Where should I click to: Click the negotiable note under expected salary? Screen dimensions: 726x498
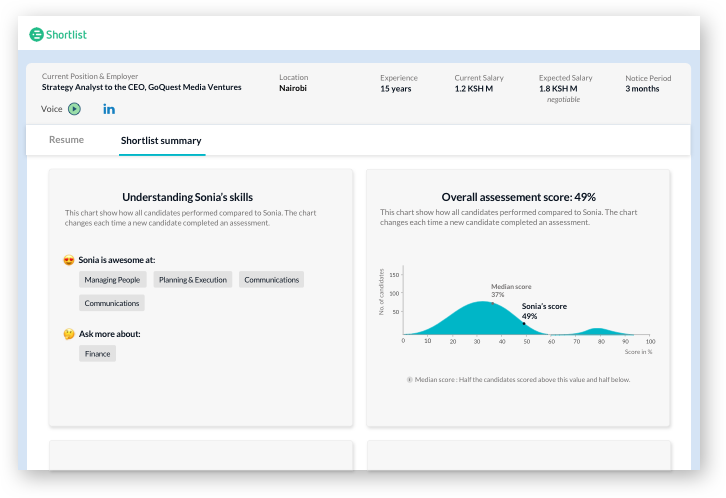(563, 100)
